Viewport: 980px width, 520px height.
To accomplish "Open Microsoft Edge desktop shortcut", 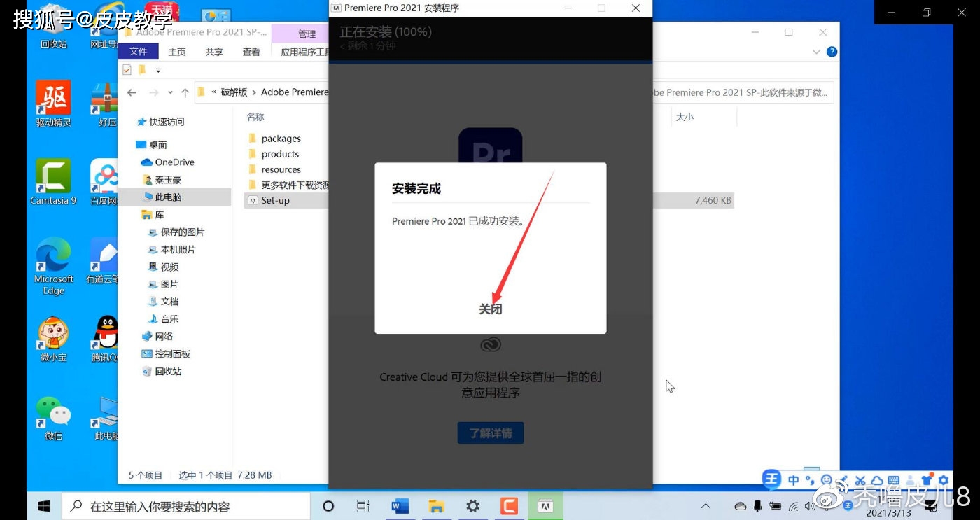I will coord(53,266).
